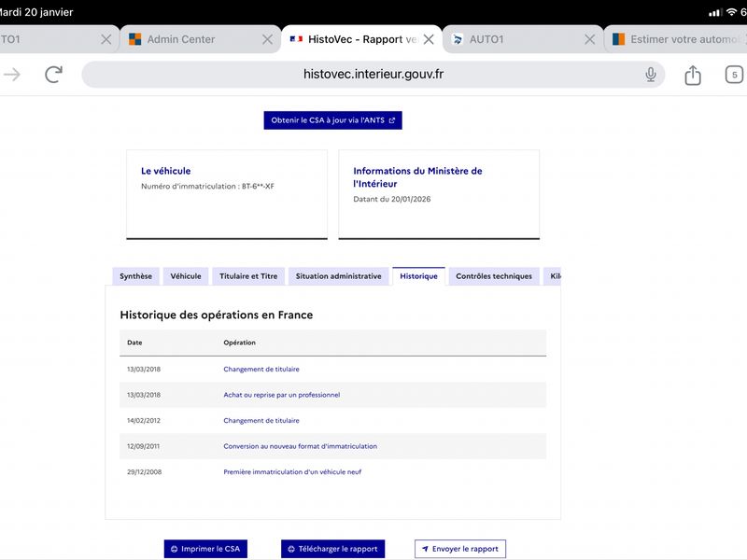Click Envoyer le rapport button
The image size is (747, 560).
tap(459, 549)
